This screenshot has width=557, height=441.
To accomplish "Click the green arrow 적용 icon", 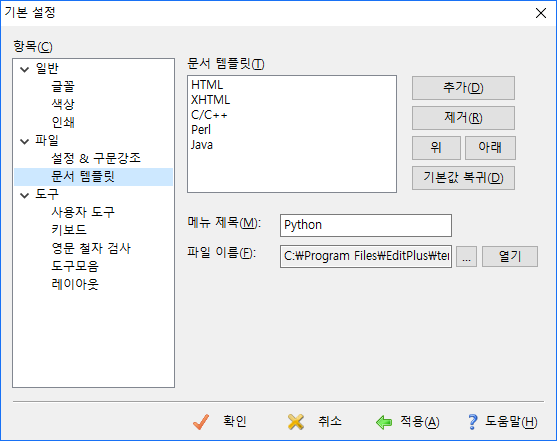I will point(384,422).
